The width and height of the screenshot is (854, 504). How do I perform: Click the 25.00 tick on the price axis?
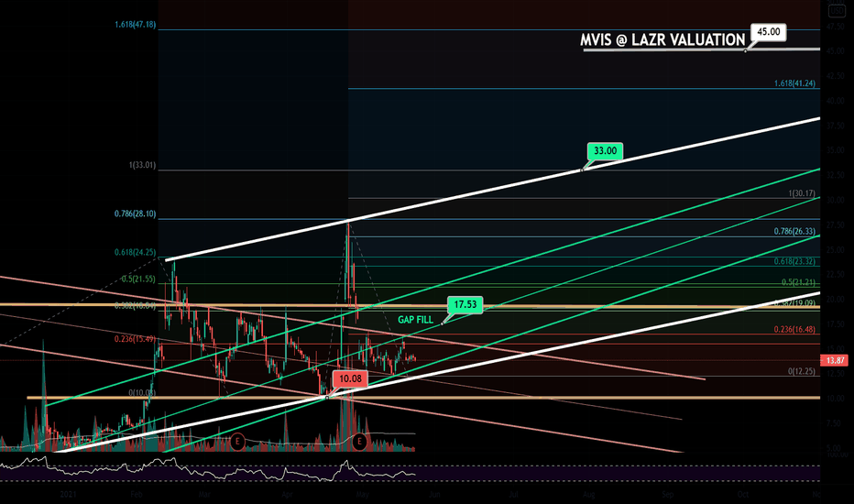(836, 249)
